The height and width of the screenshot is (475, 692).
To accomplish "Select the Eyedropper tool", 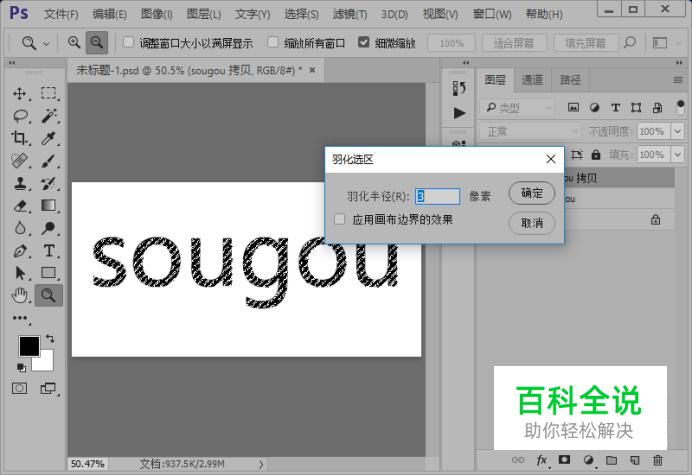I will point(48,138).
